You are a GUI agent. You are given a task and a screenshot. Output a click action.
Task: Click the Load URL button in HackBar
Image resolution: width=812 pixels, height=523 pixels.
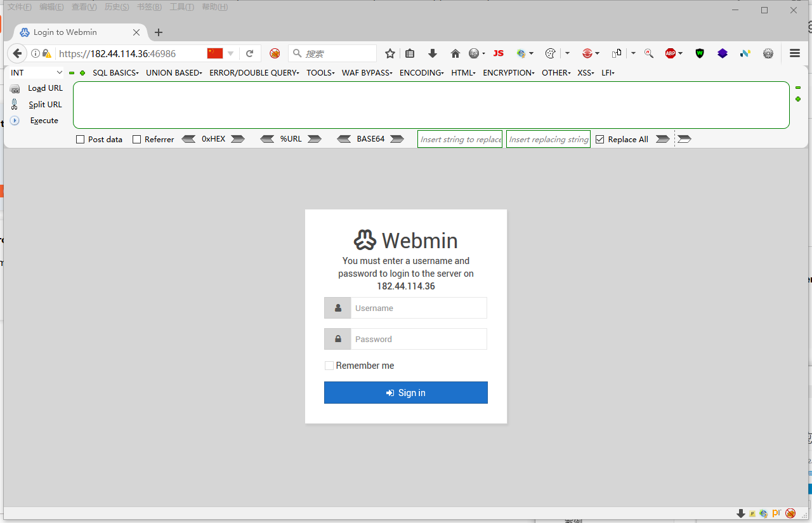click(36, 88)
